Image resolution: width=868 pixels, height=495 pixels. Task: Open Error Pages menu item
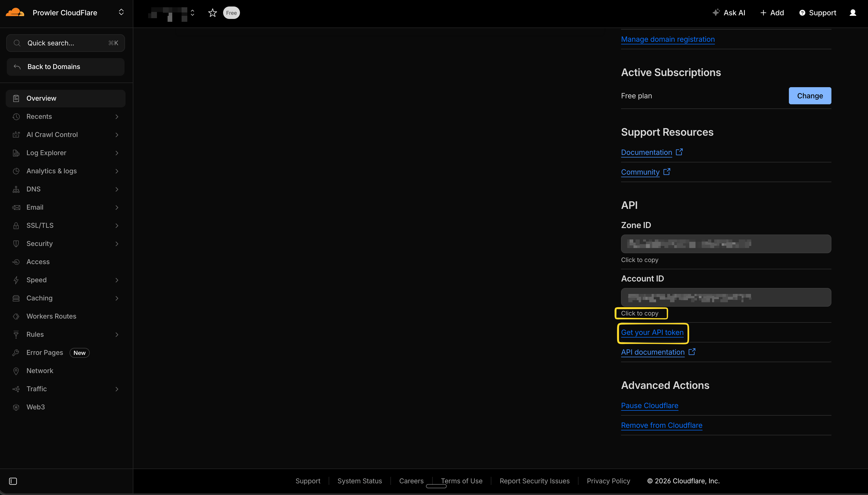pyautogui.click(x=45, y=353)
